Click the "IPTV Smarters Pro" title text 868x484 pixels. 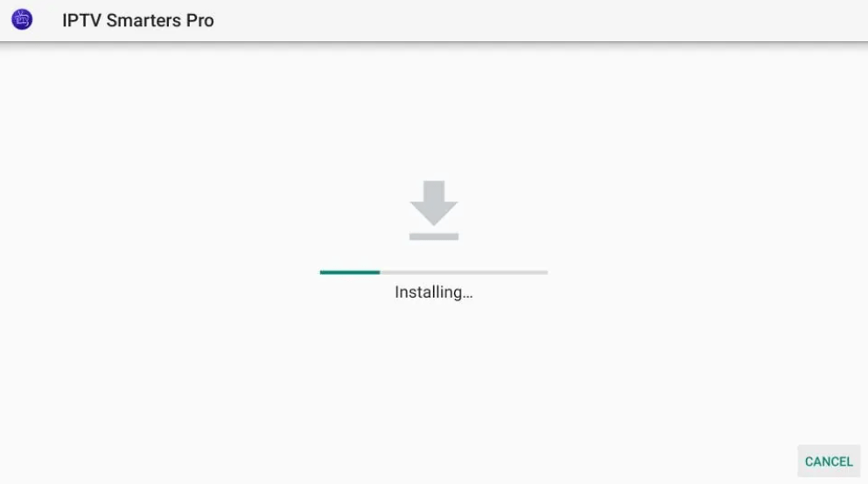(x=138, y=20)
